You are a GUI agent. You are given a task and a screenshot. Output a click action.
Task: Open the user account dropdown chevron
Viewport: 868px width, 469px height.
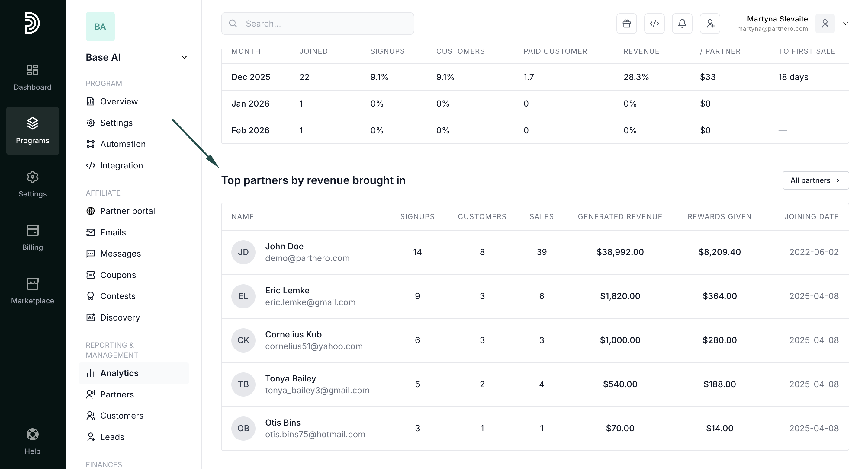tap(845, 24)
